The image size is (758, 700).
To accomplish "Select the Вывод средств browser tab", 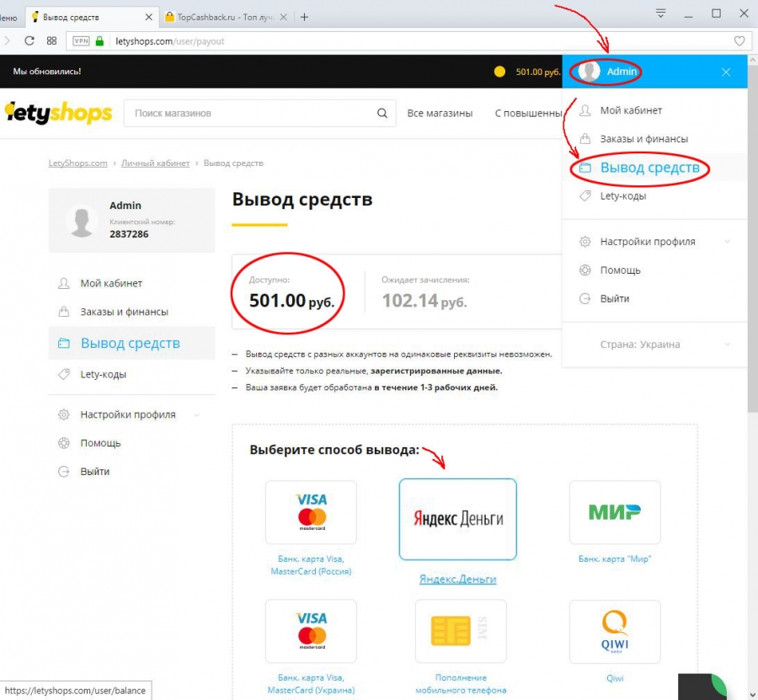I will tap(92, 18).
